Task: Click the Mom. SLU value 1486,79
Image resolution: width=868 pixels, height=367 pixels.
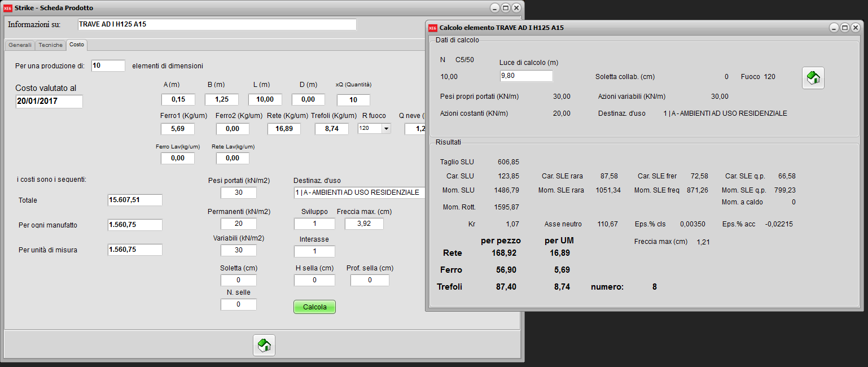Action: (506, 190)
